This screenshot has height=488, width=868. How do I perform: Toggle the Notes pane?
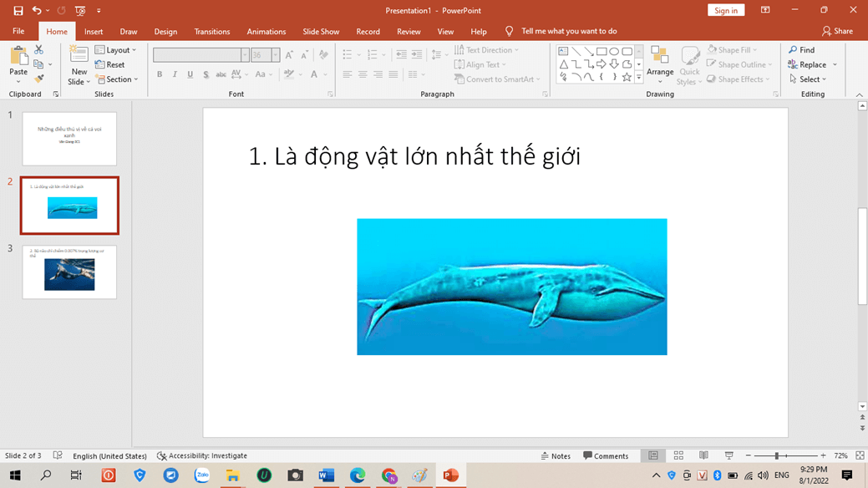click(556, 456)
